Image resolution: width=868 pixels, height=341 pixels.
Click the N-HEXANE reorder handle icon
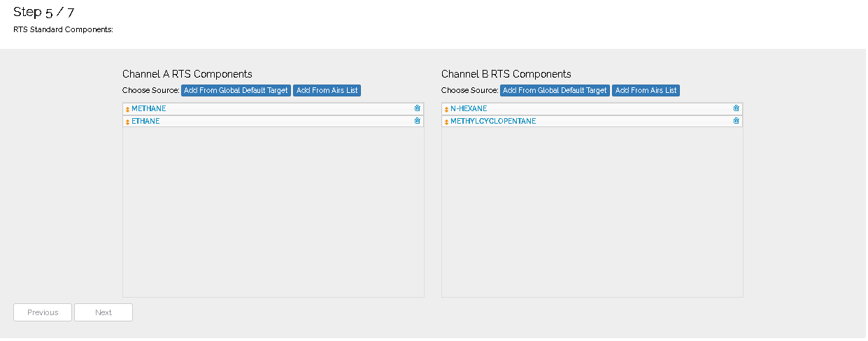(x=446, y=109)
